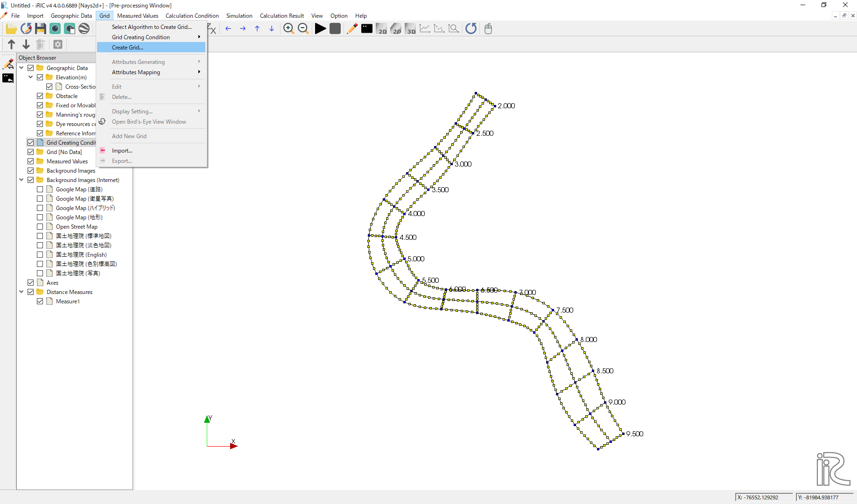
Task: Enable the Open Street Map checkbox
Action: tap(40, 227)
